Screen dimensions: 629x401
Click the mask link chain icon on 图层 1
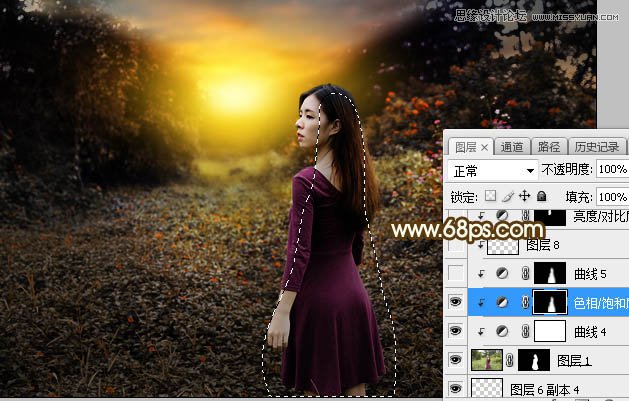point(512,360)
